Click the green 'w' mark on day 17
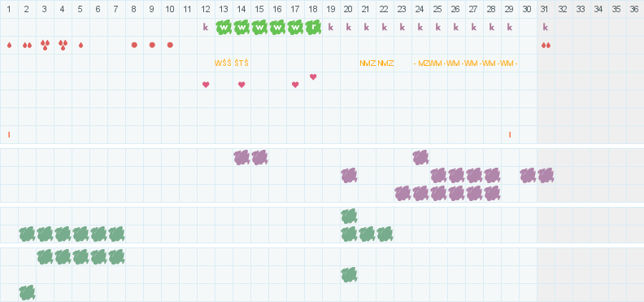Viewport: 644px width, 302px height. tap(295, 28)
